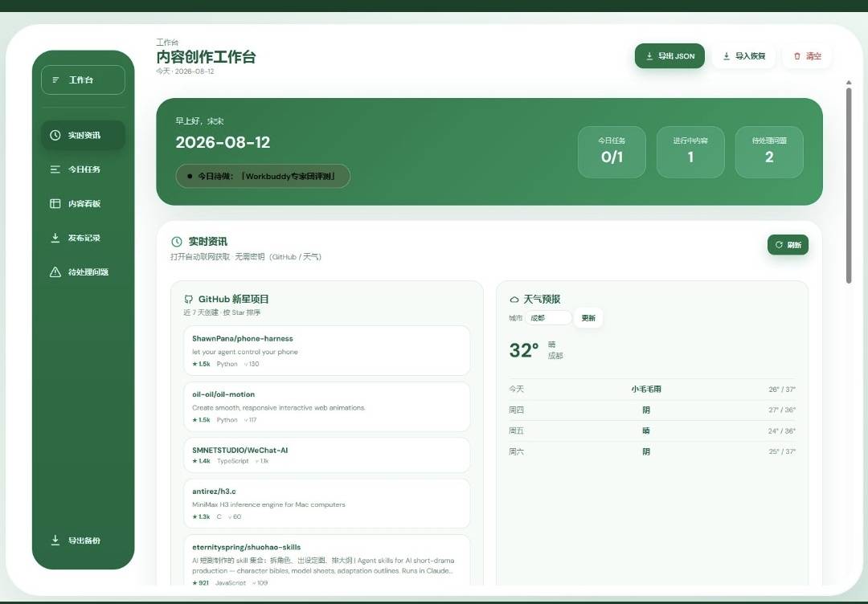Click the download icon beside 导出备份
868x604 pixels.
coord(55,540)
